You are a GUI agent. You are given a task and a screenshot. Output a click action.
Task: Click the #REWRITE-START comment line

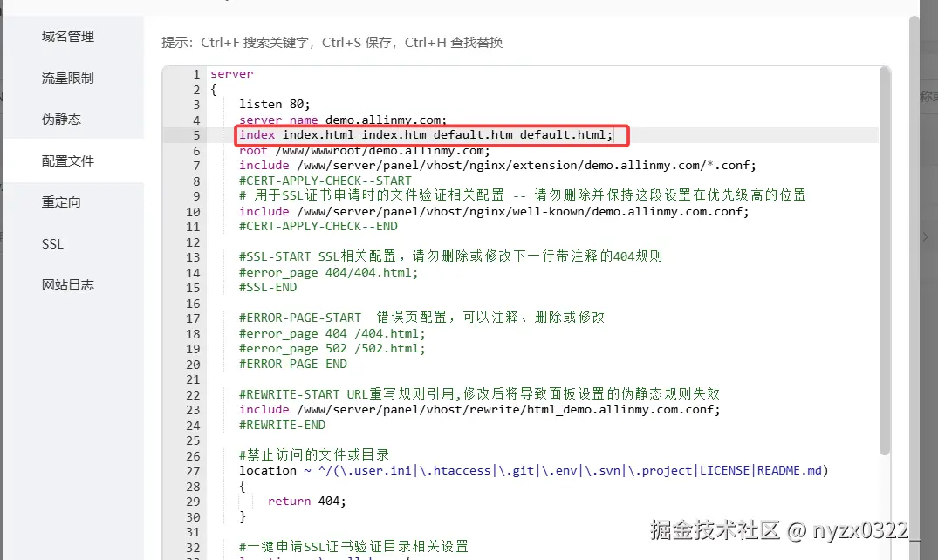(x=479, y=394)
